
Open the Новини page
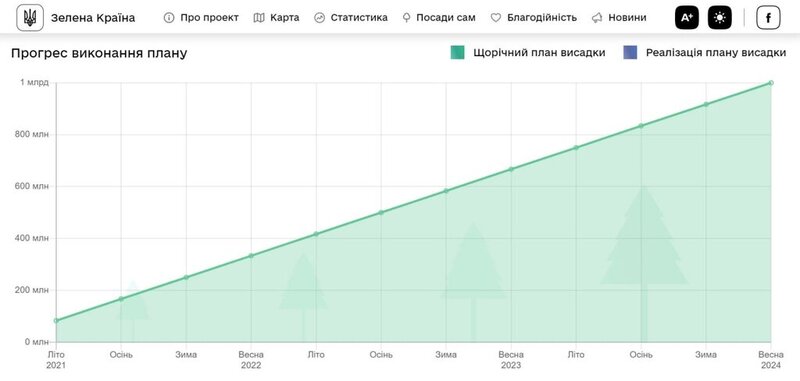(x=628, y=18)
